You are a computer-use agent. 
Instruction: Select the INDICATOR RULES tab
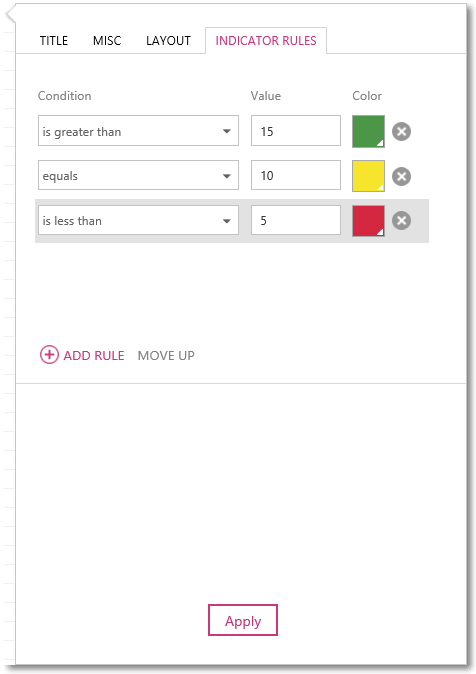tap(266, 41)
